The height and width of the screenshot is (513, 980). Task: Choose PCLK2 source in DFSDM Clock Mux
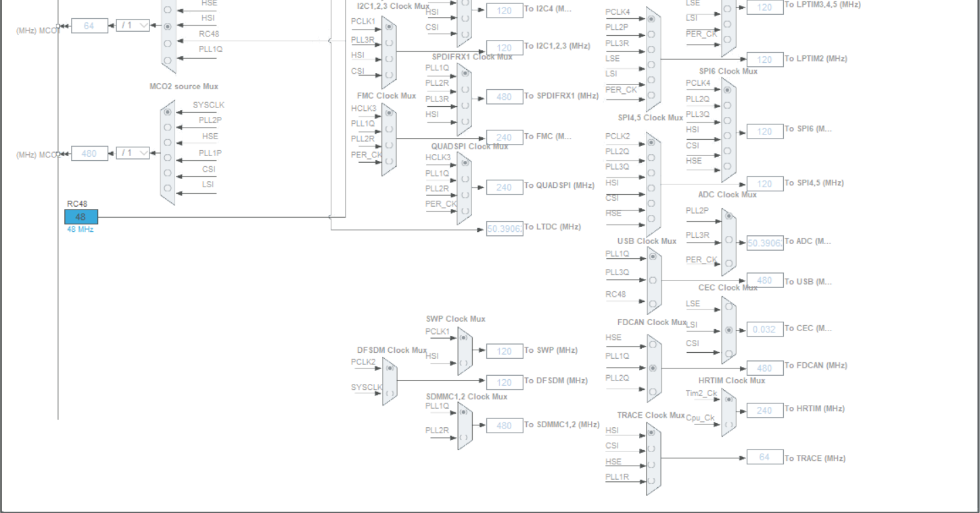coord(390,368)
